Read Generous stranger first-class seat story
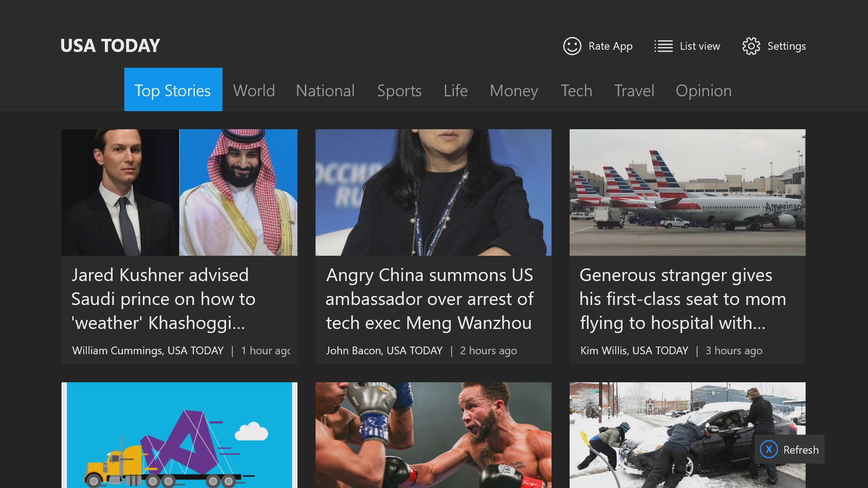 (x=683, y=299)
